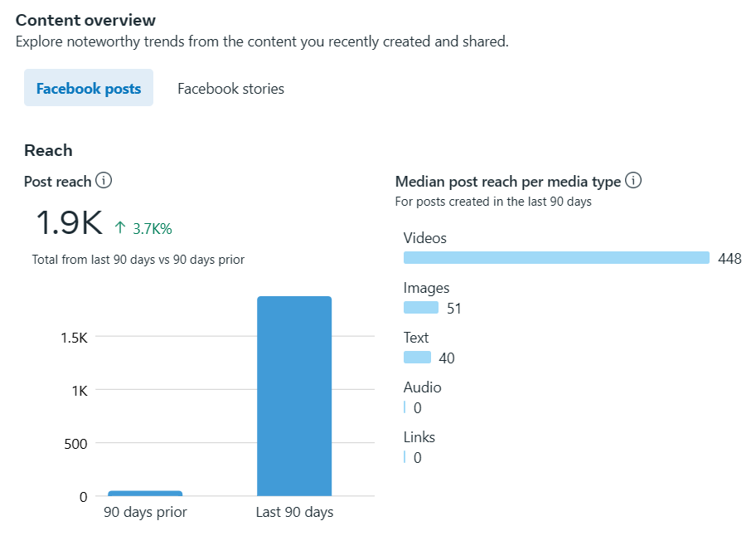
Task: Click the Images value 51
Action: (453, 309)
